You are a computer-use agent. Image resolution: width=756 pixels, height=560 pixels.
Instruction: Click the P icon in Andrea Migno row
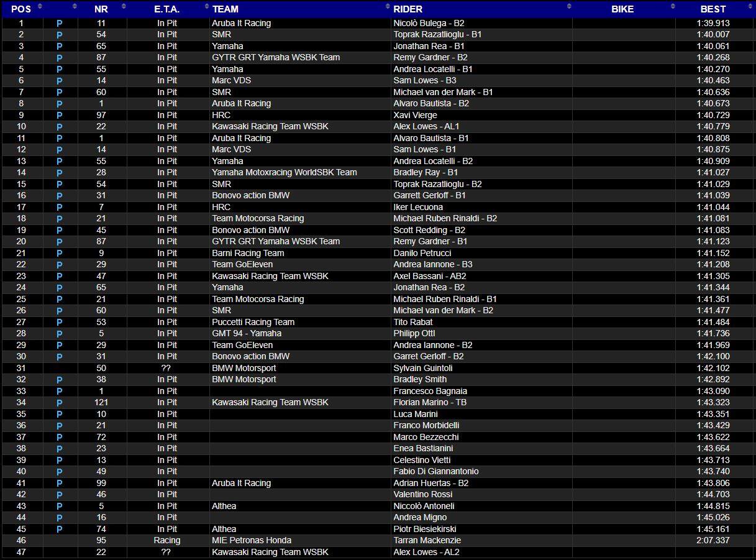click(x=60, y=518)
